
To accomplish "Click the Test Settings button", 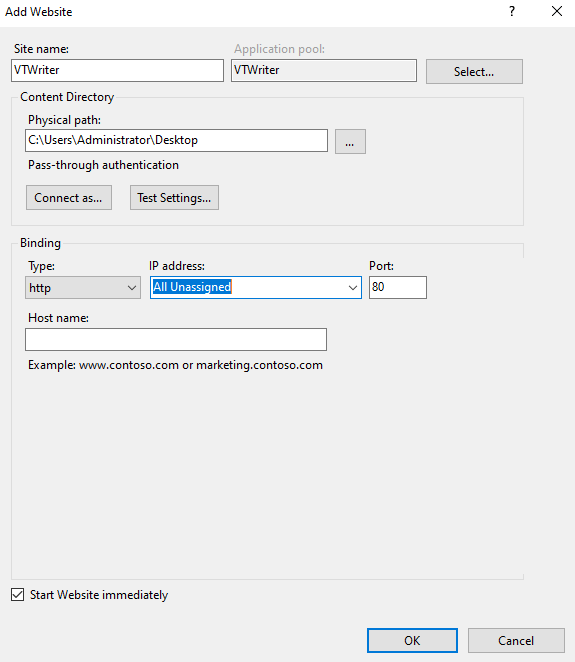I will point(174,197).
